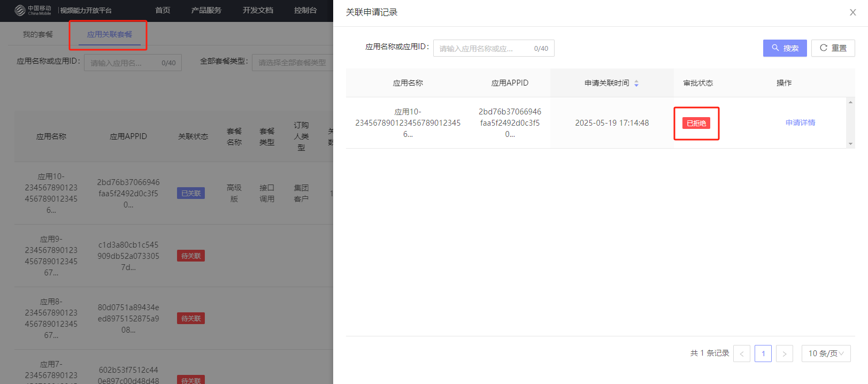Click the 80d0751a89434e APPID cell
Viewport: 868px width, 384px height.
click(128, 319)
